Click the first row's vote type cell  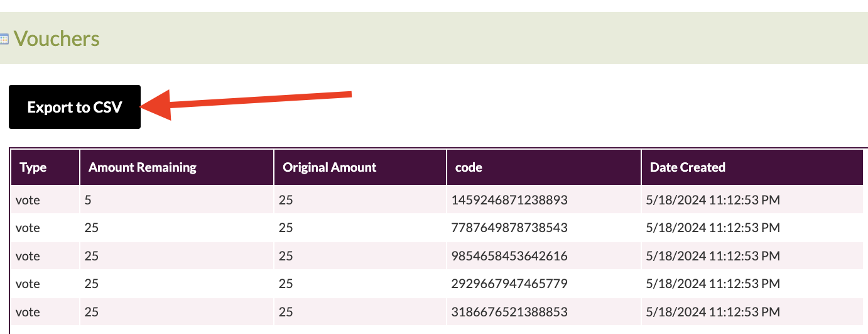click(28, 201)
